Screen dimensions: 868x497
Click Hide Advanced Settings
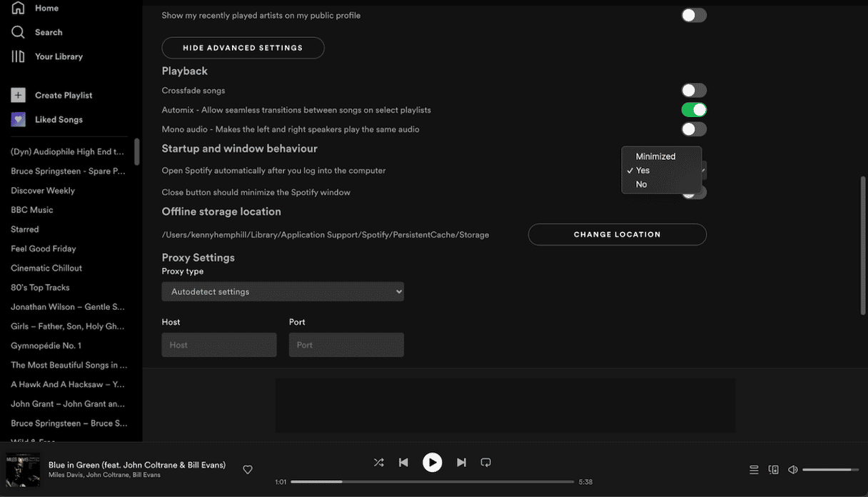(243, 48)
